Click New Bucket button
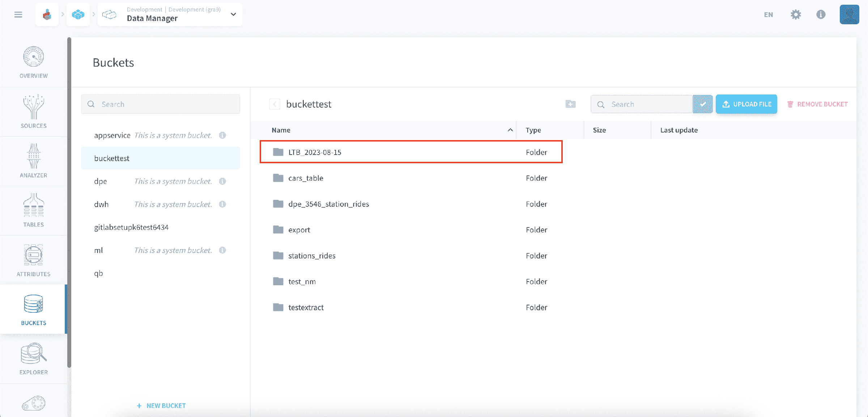 coord(161,406)
